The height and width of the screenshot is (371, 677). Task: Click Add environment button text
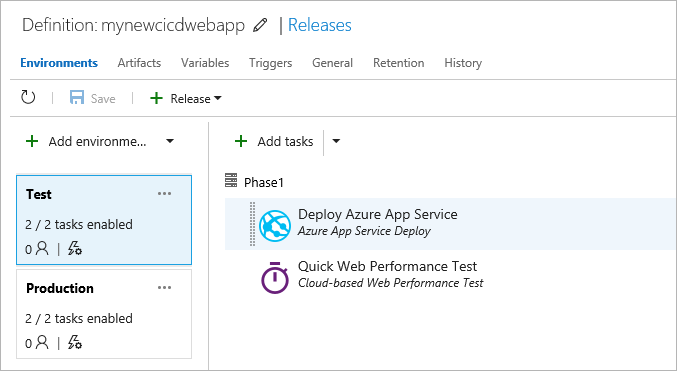(97, 142)
